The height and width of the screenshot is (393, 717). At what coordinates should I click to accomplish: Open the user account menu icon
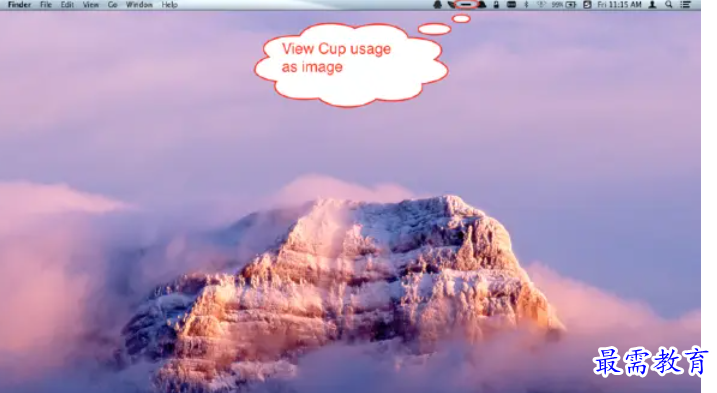click(653, 5)
